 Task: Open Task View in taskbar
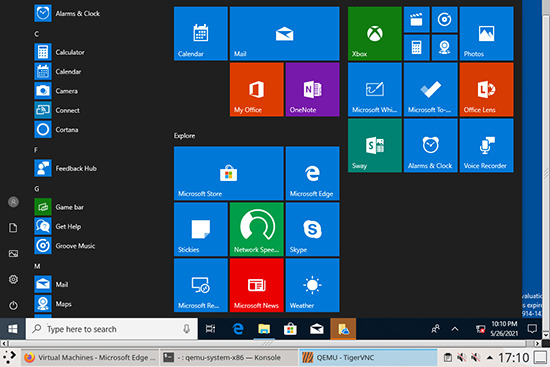(x=210, y=329)
